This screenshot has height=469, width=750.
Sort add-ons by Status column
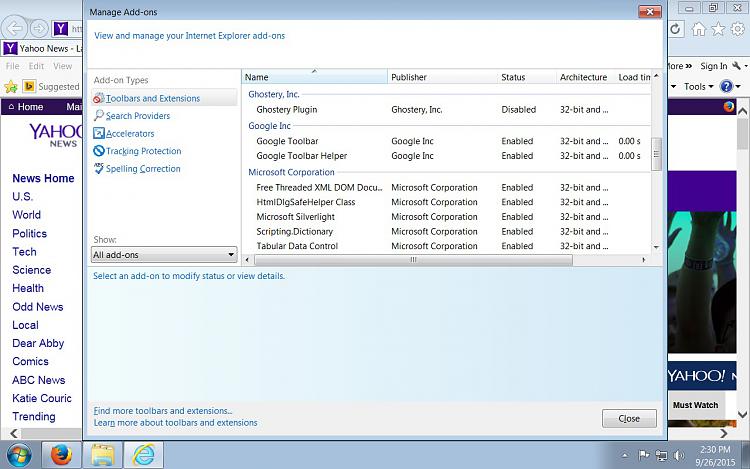(x=527, y=77)
